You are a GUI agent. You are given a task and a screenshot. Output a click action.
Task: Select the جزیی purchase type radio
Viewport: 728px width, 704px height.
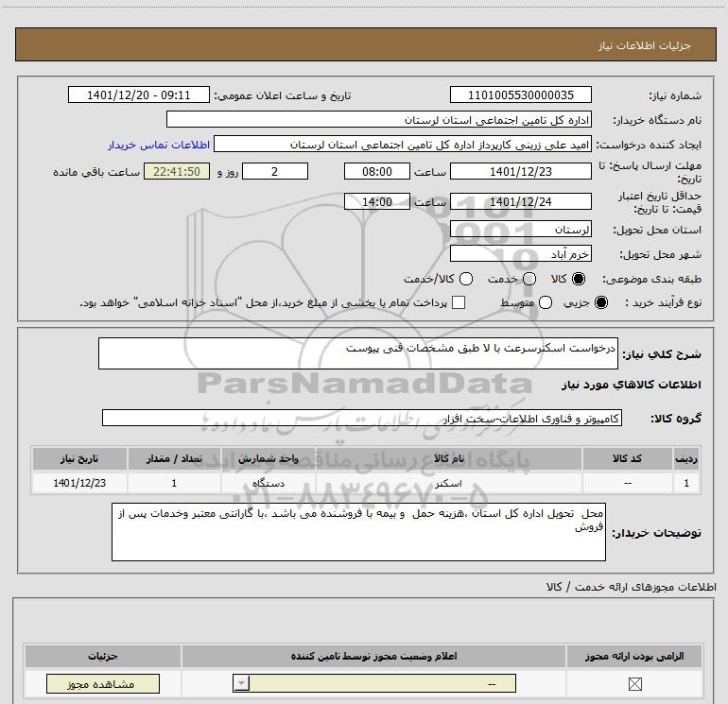click(601, 302)
